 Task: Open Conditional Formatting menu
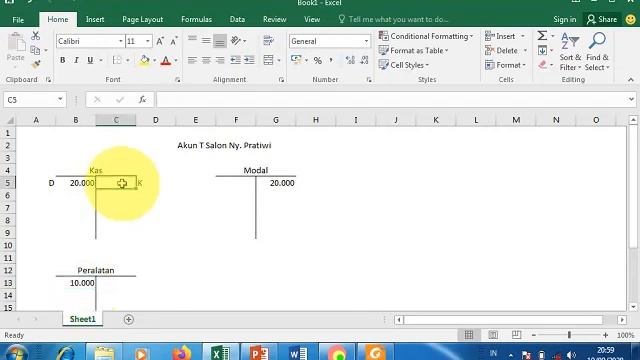(426, 36)
